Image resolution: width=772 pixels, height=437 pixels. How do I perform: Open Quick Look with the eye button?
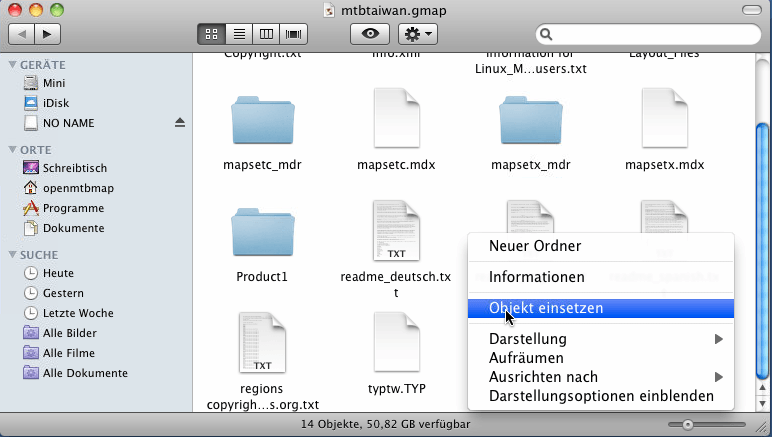point(370,34)
